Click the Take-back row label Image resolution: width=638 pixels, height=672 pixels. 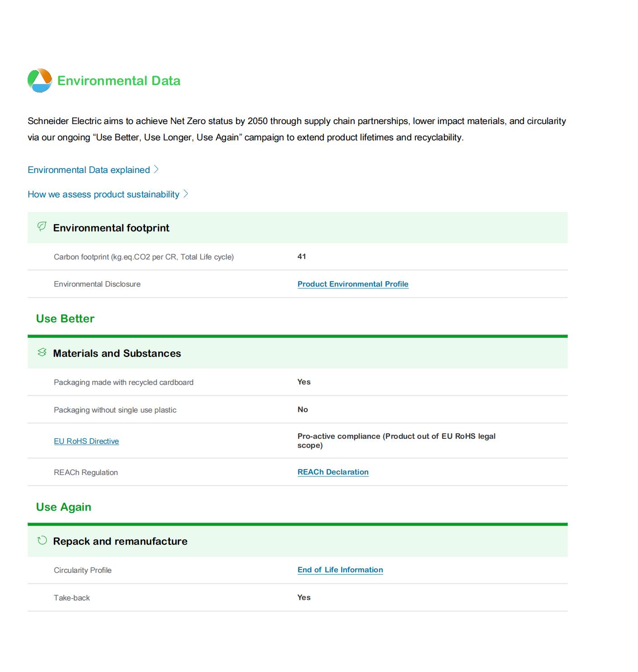(x=72, y=598)
